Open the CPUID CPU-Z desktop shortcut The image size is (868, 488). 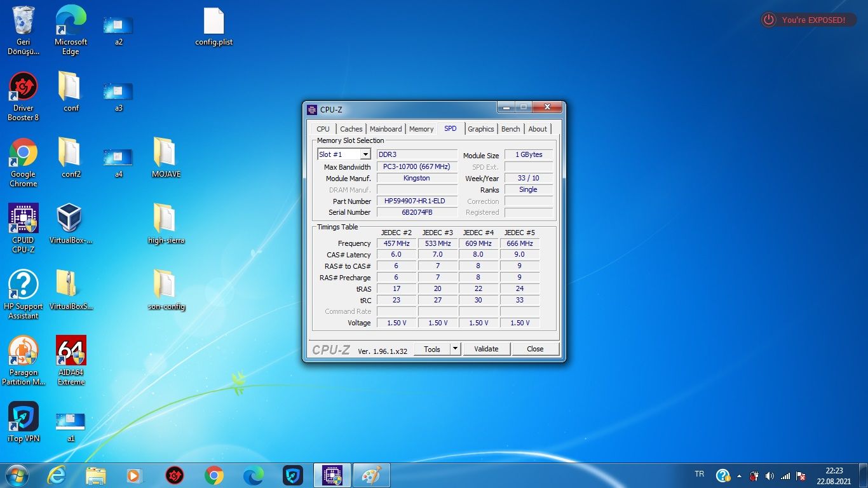coord(24,219)
